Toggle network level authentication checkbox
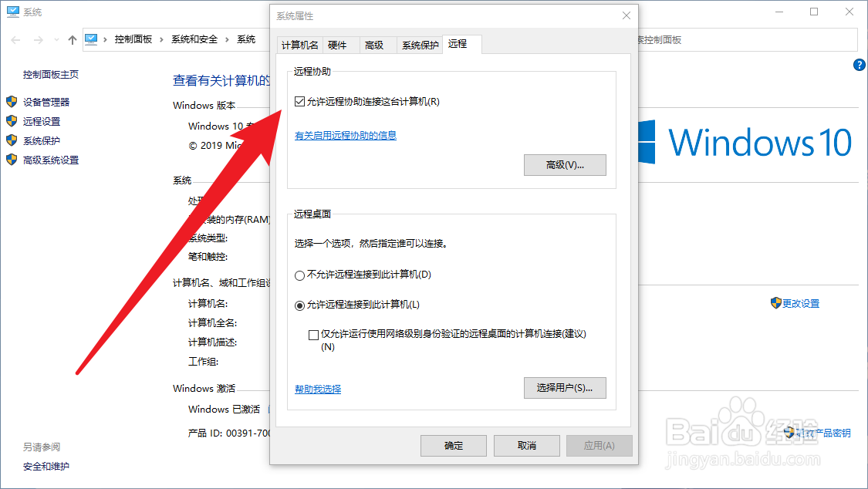This screenshot has width=868, height=489. click(313, 335)
